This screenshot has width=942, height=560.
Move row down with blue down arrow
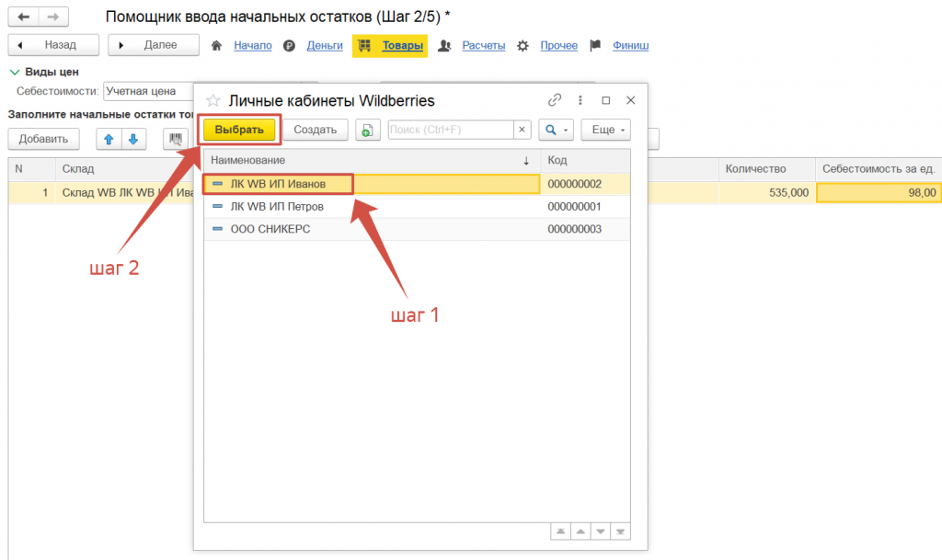132,139
